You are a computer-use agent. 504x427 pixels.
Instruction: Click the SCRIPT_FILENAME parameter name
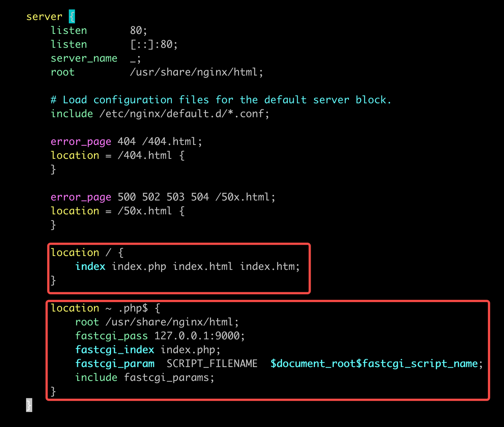pyautogui.click(x=212, y=364)
